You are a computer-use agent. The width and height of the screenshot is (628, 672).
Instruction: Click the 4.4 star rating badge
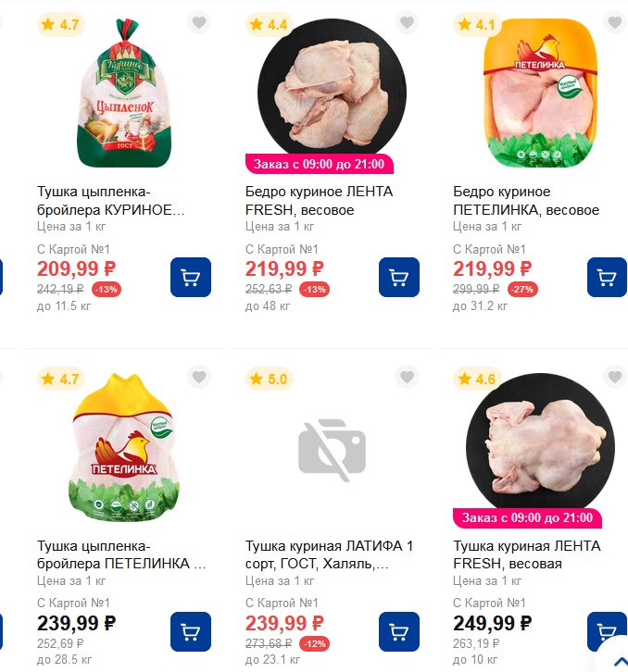[270, 25]
